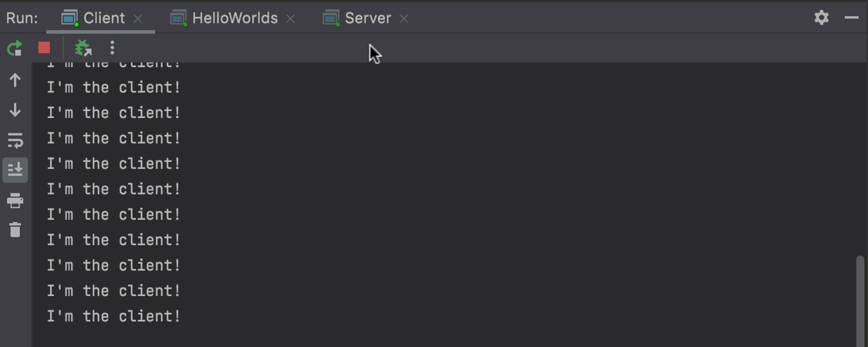Print the console output

coord(15,200)
